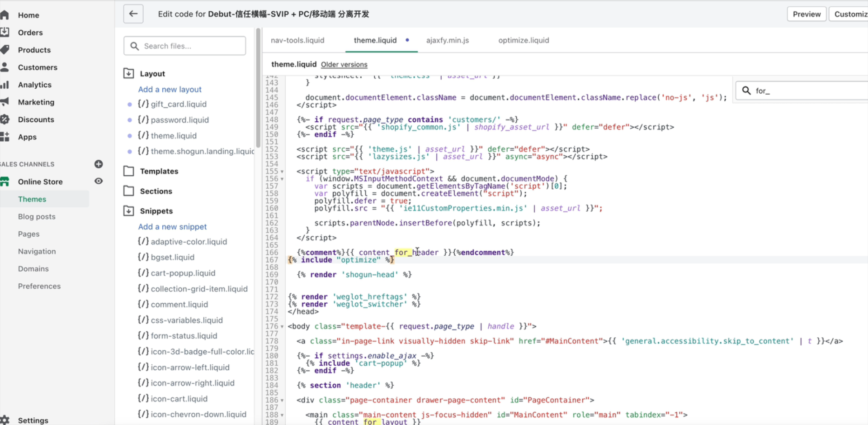Click the unsaved dot on the theme.liquid tab
The image size is (868, 425).
point(407,40)
